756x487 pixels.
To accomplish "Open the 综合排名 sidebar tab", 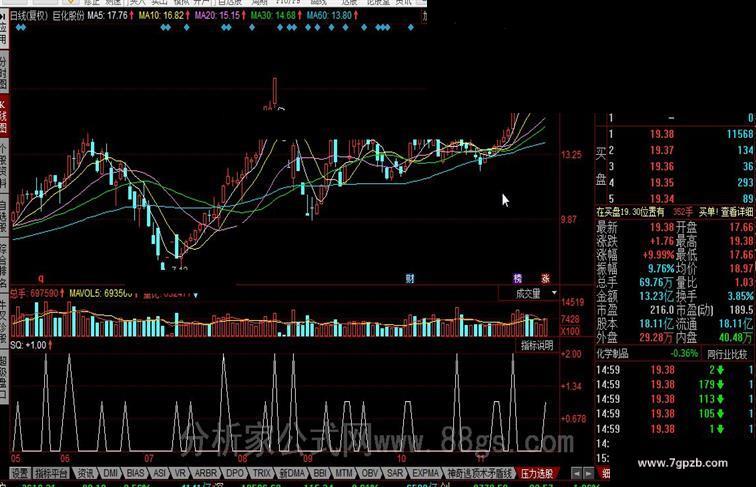I will click(3, 266).
